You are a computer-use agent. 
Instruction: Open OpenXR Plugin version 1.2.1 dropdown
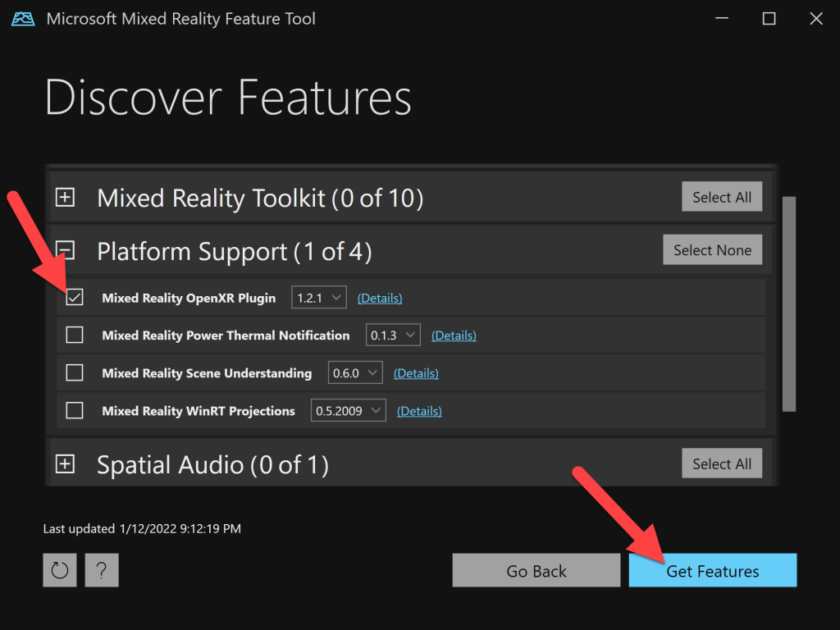(319, 297)
